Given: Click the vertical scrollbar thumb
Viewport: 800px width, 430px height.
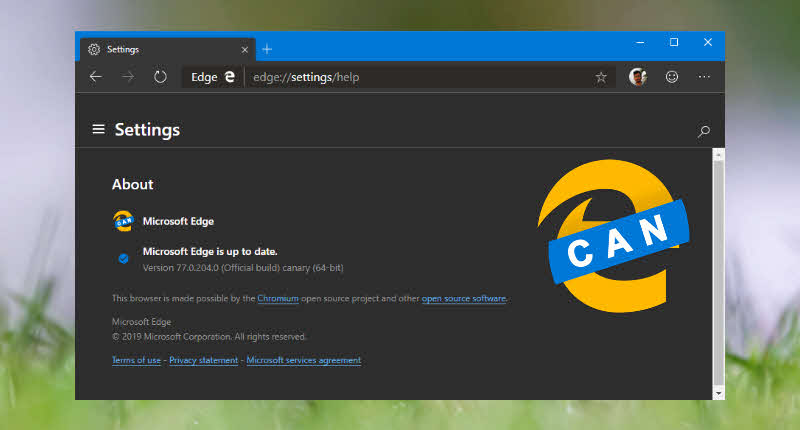Looking at the screenshot, I should (x=718, y=273).
